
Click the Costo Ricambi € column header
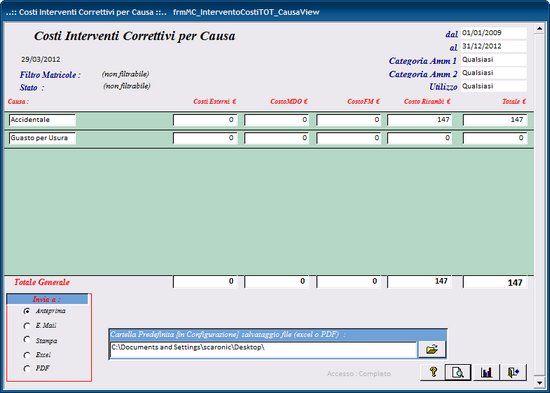(x=427, y=102)
